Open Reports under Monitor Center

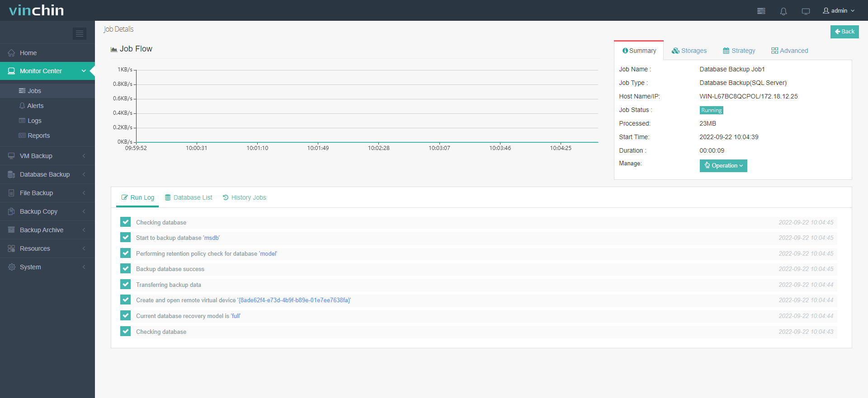[47, 136]
